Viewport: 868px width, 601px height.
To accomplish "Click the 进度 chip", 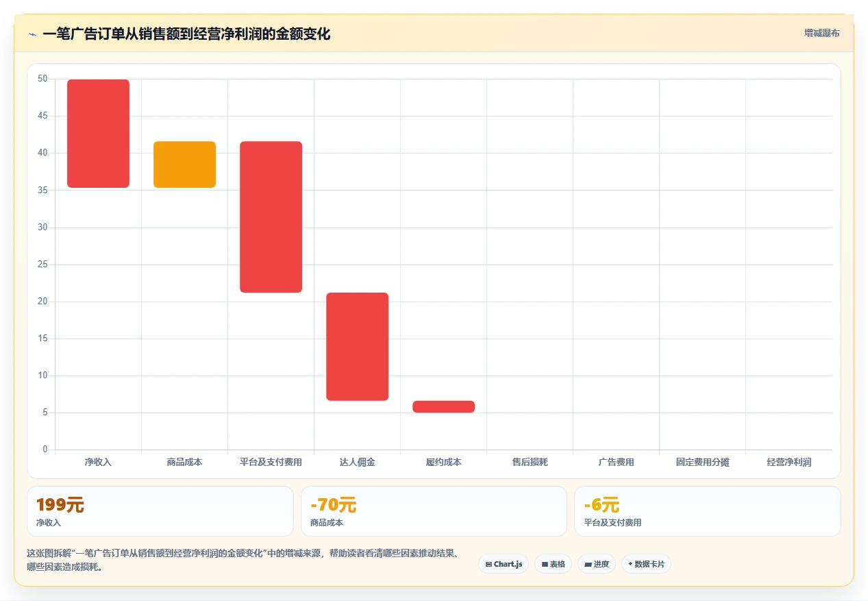I will click(x=597, y=564).
